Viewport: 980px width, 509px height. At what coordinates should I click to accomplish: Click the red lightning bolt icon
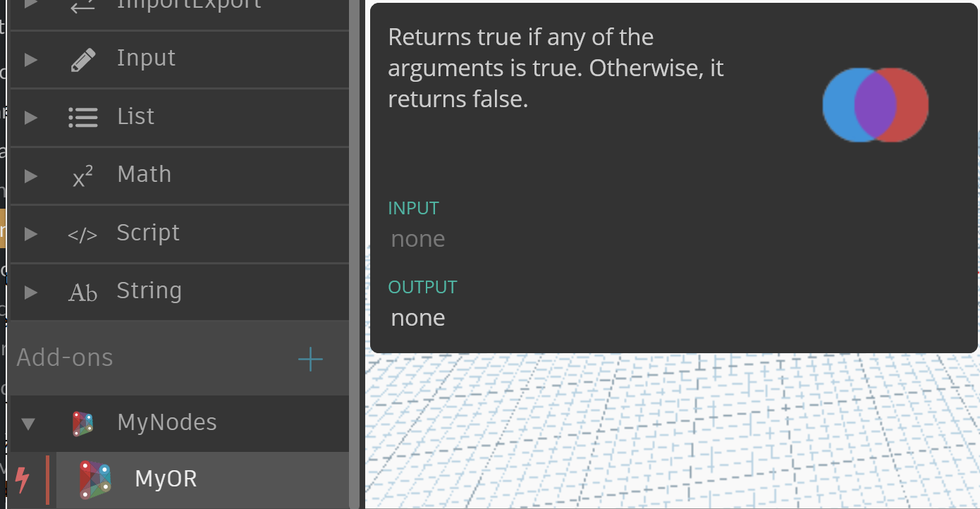point(21,479)
